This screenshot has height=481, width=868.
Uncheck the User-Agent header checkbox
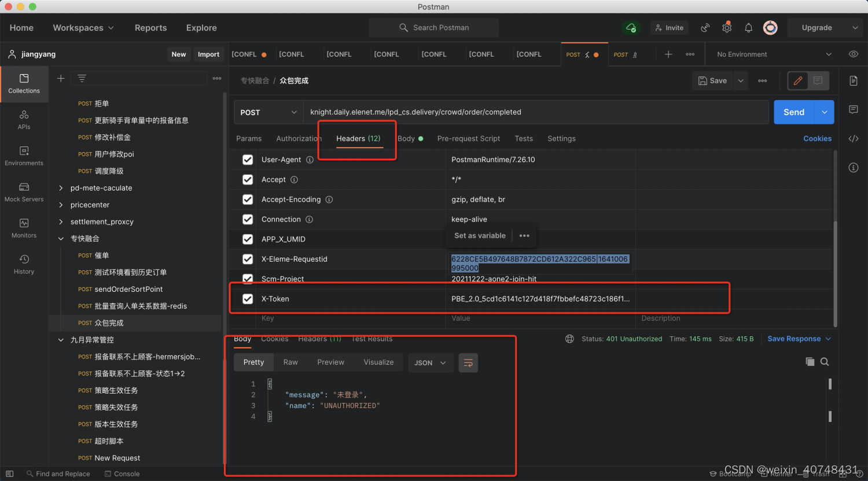pyautogui.click(x=248, y=160)
